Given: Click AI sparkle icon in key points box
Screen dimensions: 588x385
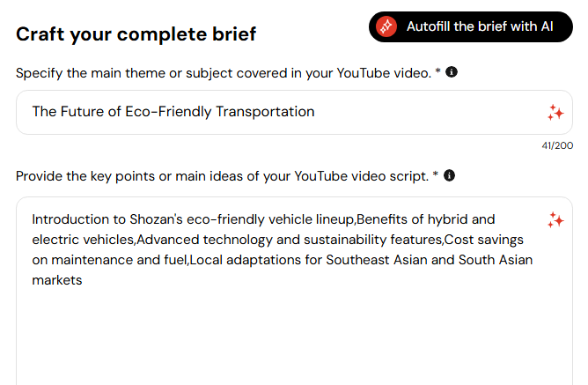Looking at the screenshot, I should [x=555, y=220].
